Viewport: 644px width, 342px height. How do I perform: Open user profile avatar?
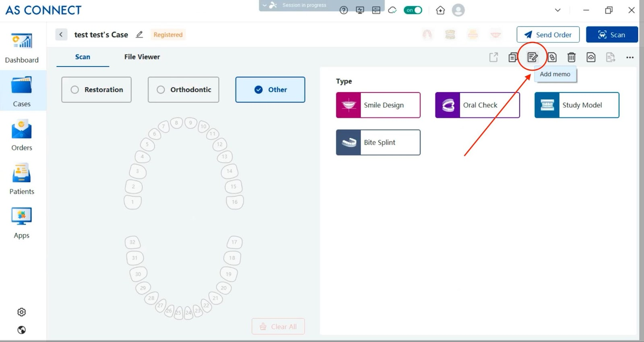tap(458, 10)
